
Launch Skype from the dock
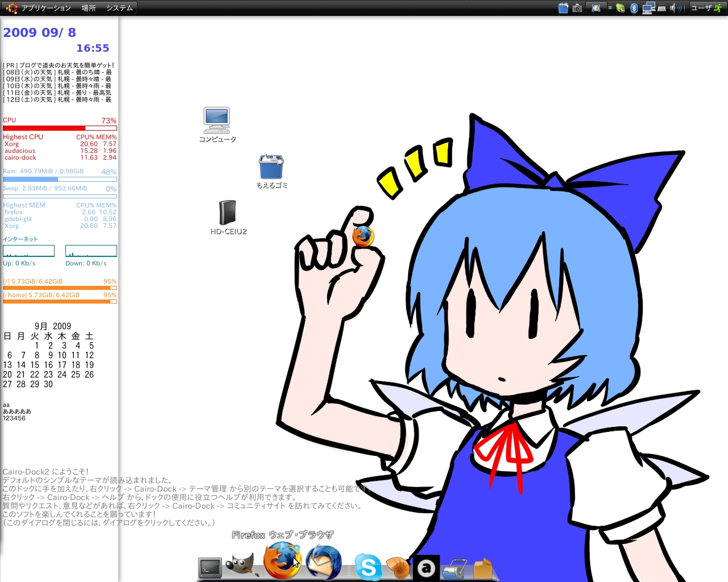click(x=368, y=567)
